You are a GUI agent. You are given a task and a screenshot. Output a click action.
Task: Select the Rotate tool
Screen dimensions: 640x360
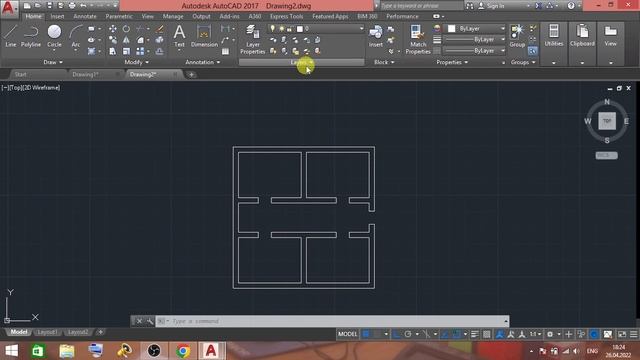pyautogui.click(x=126, y=29)
